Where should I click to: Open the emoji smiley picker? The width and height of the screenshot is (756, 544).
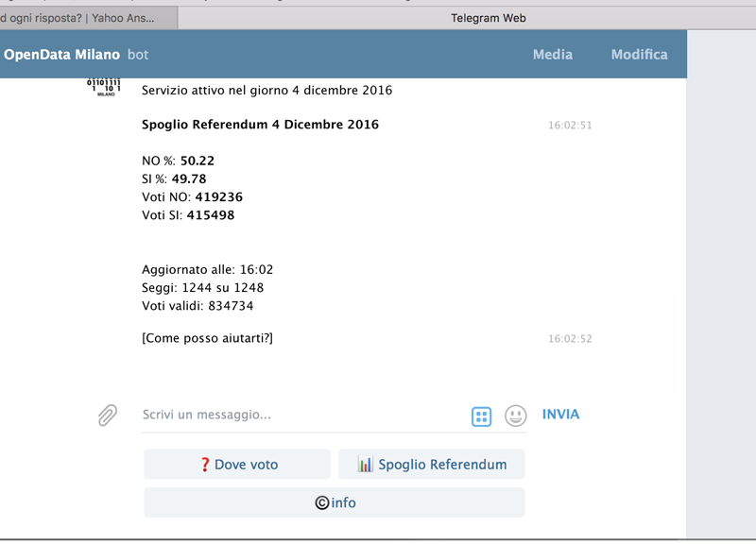[x=515, y=416]
